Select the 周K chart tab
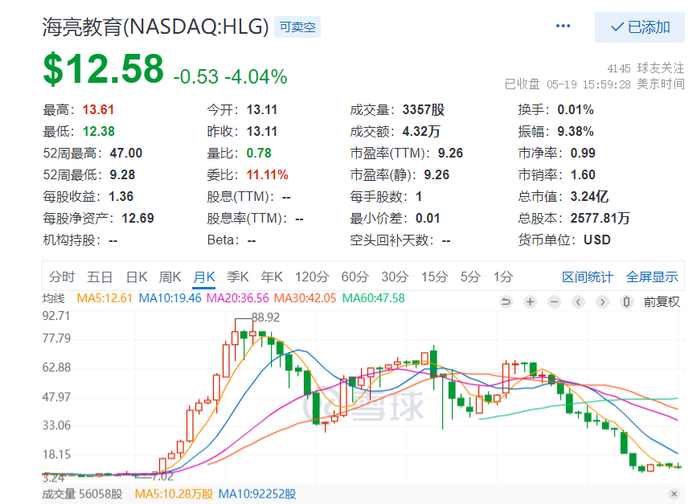The height and width of the screenshot is (504, 700). coord(170,277)
